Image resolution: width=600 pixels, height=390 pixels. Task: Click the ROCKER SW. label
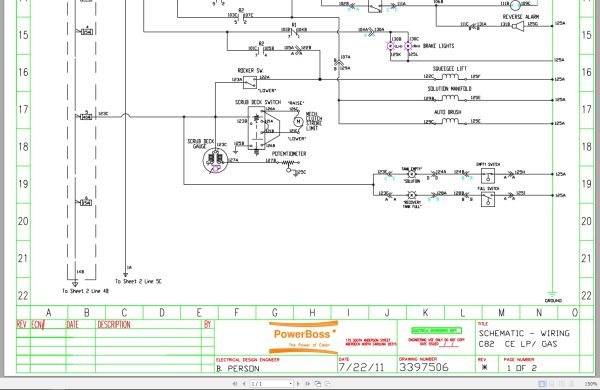click(250, 70)
